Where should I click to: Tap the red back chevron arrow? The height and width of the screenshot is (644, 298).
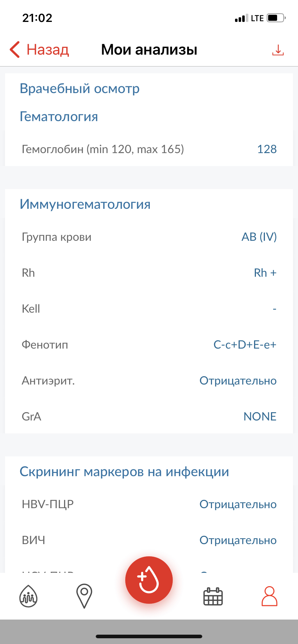[15, 50]
